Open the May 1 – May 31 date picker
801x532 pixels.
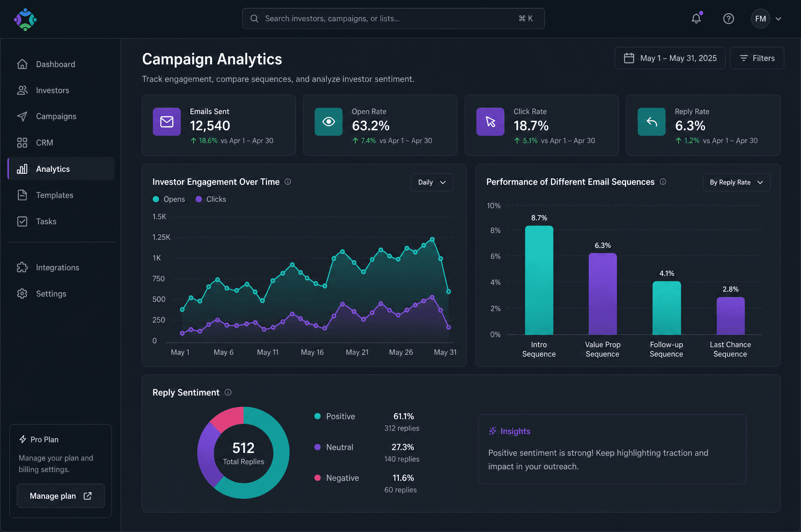(x=670, y=58)
